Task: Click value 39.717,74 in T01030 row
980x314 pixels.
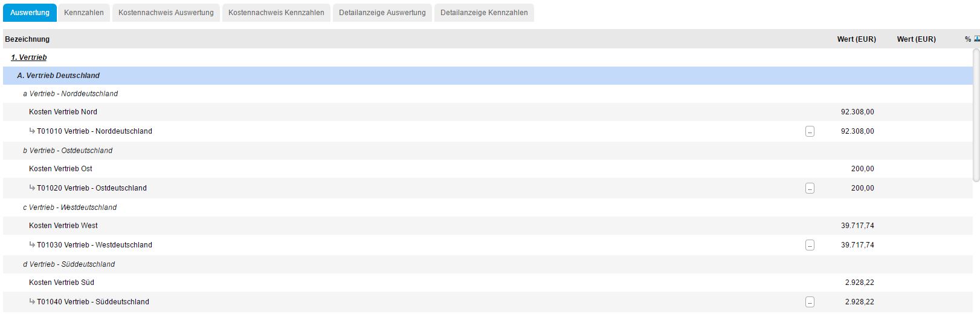Action: point(857,245)
